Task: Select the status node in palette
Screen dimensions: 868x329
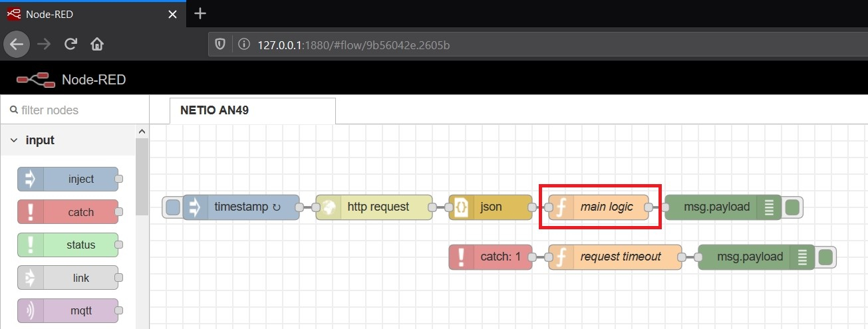Action: 68,245
